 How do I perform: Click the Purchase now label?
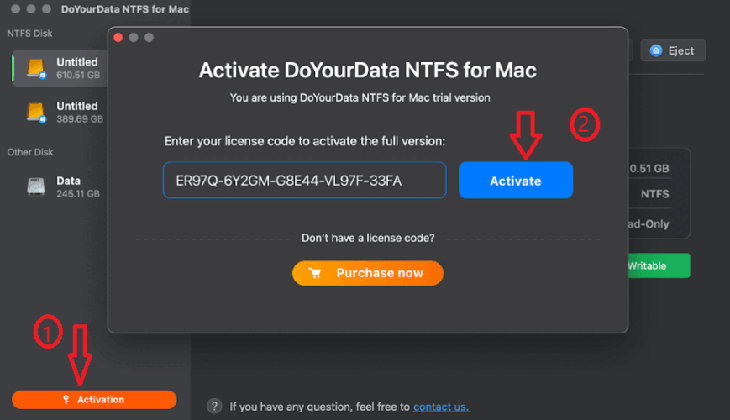(379, 273)
